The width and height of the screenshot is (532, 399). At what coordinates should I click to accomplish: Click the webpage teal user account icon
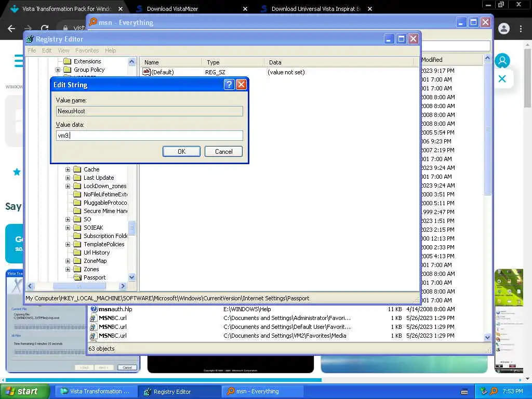click(x=502, y=61)
